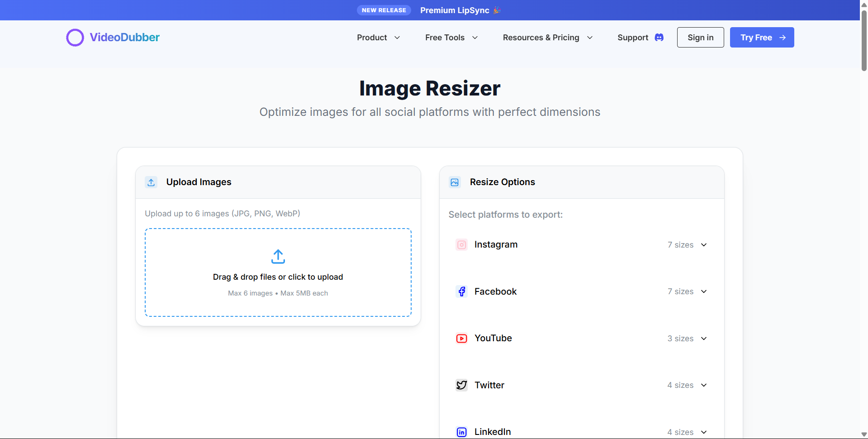This screenshot has height=439, width=868.
Task: Open the Free Tools menu
Action: pyautogui.click(x=451, y=38)
